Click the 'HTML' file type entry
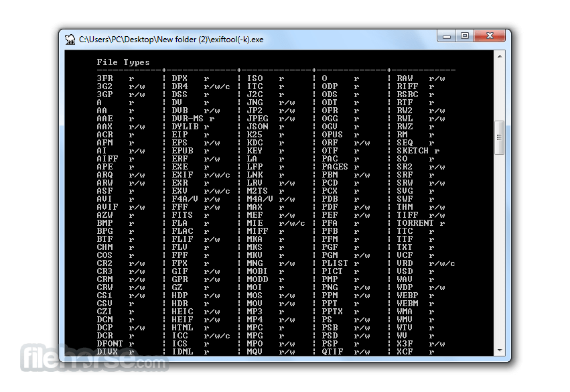Image resolution: width=570 pixels, height=392 pixels. point(182,327)
